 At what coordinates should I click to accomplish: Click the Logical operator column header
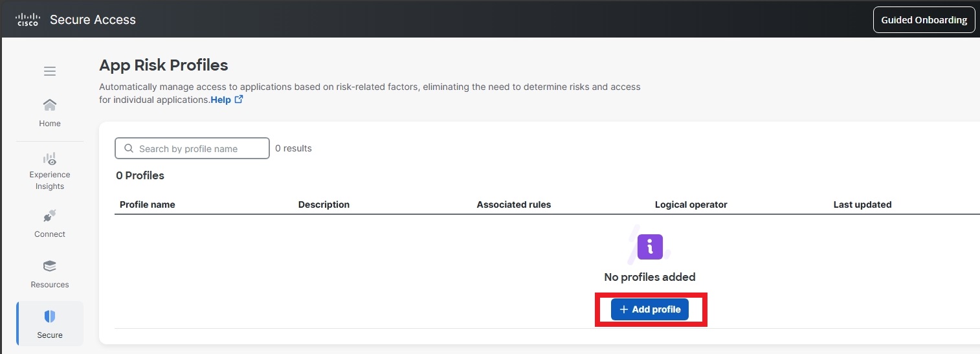tap(691, 205)
